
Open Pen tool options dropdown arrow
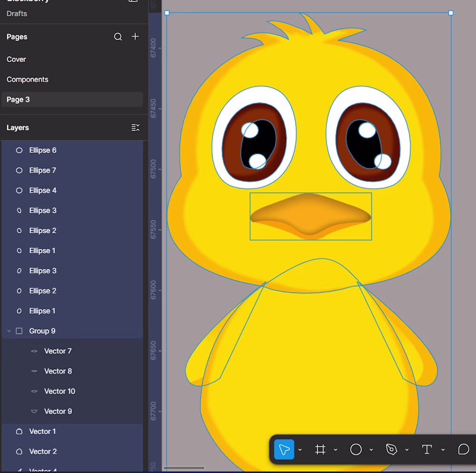(407, 450)
